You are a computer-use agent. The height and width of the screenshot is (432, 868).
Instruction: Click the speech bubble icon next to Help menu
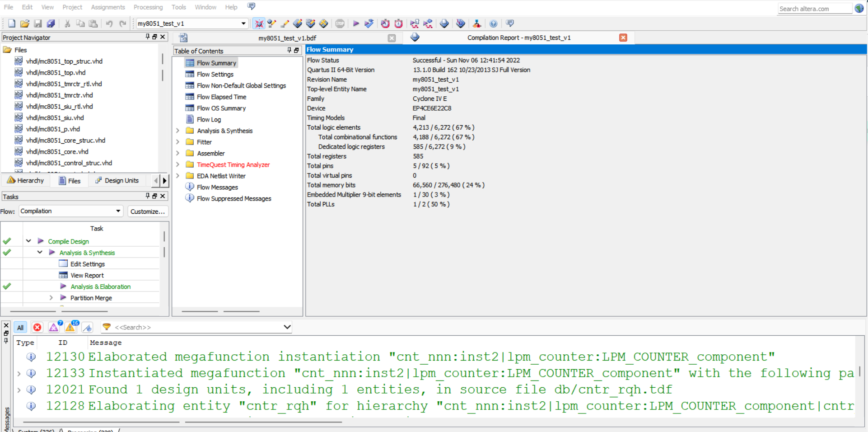tap(252, 6)
